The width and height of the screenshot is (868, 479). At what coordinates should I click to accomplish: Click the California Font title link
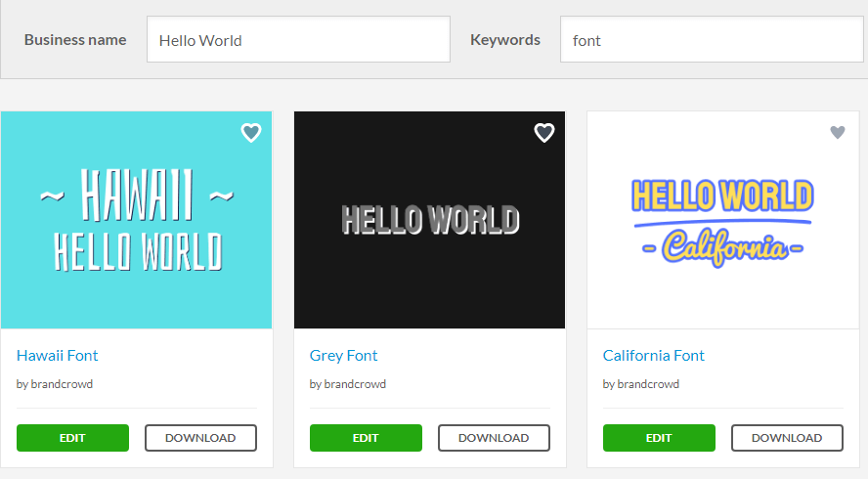click(x=654, y=356)
